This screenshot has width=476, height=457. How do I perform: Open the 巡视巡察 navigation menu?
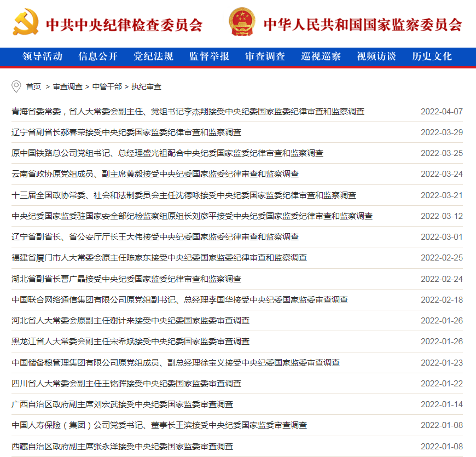pyautogui.click(x=321, y=56)
